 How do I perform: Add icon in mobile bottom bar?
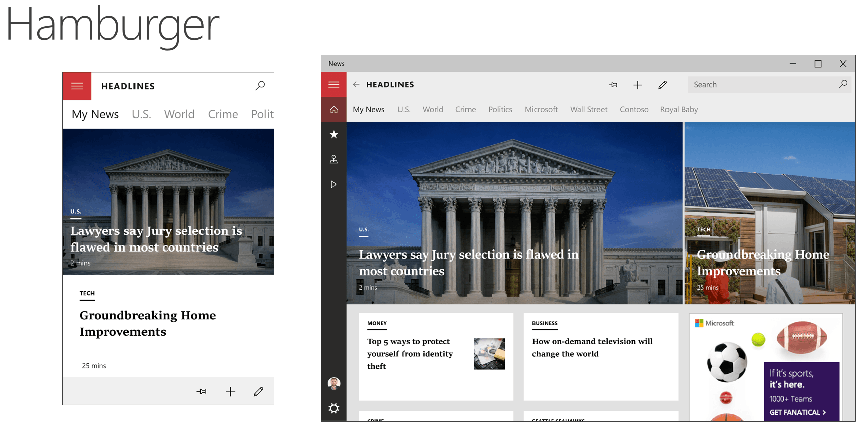point(230,391)
